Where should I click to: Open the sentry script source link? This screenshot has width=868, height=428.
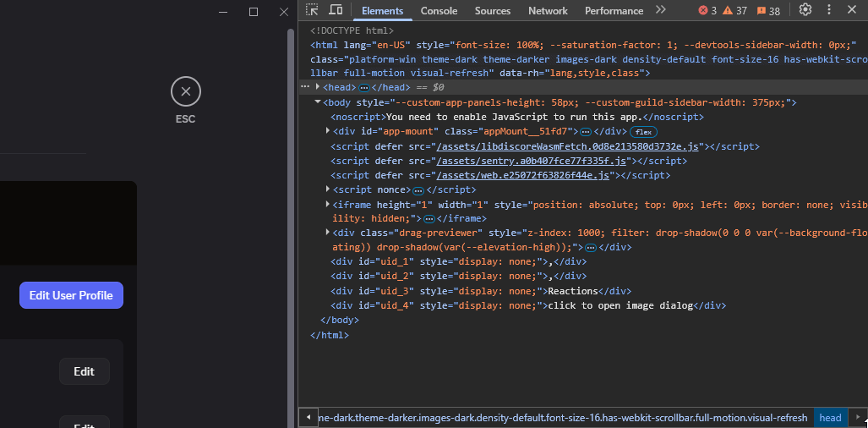click(x=532, y=161)
